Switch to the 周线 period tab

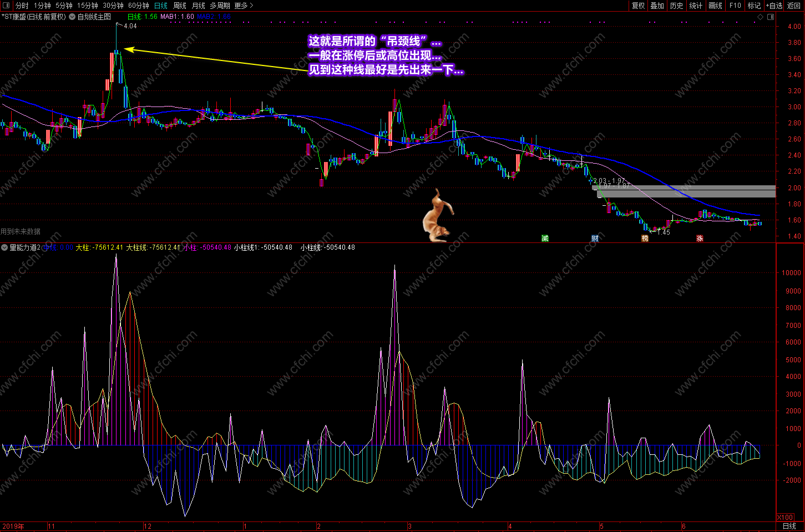179,6
